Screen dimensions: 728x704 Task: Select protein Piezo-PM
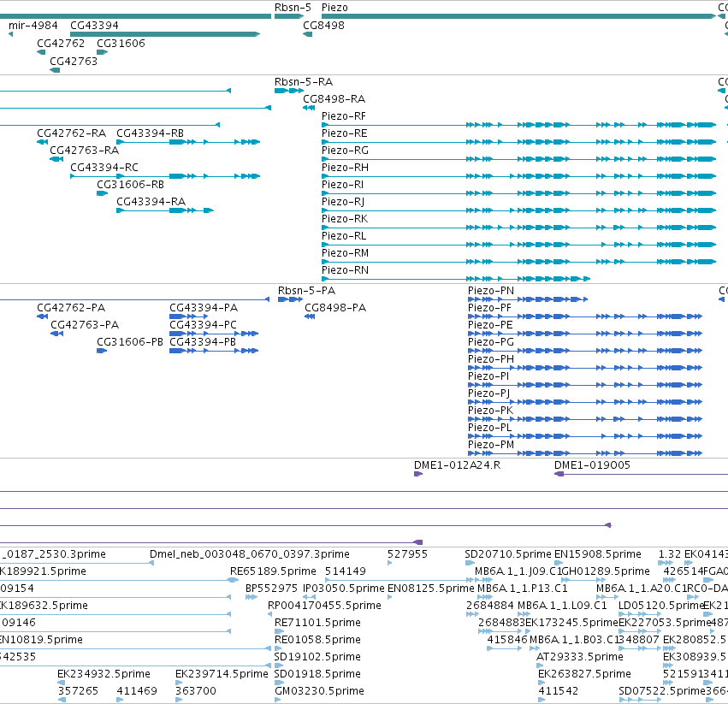pyautogui.click(x=491, y=446)
